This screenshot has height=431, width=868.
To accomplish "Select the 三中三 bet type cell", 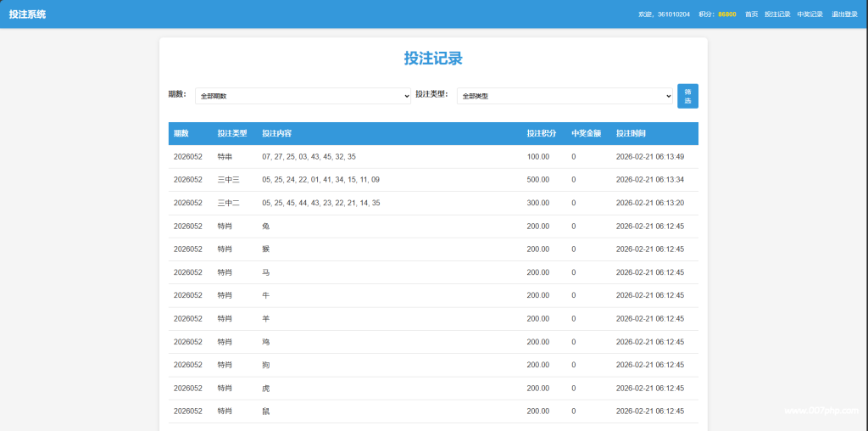I will [x=229, y=180].
